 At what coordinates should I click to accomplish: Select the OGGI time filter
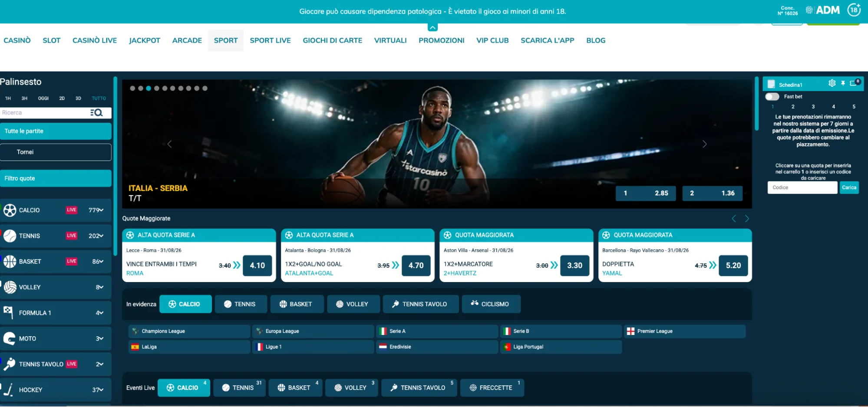43,98
